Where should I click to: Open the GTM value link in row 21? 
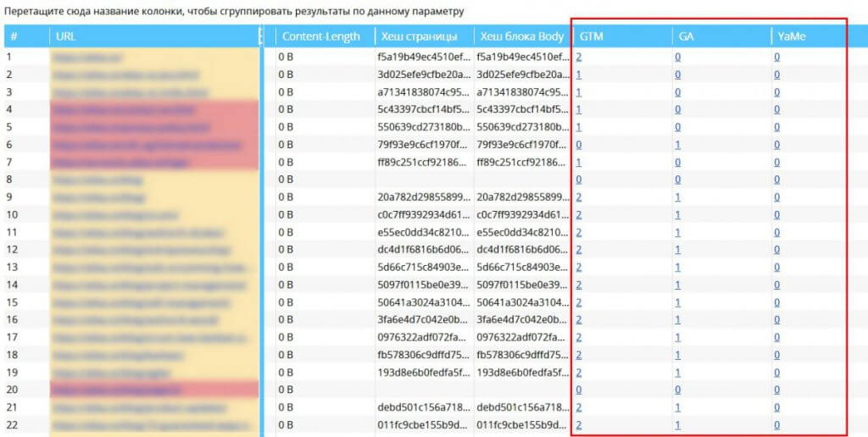click(579, 407)
